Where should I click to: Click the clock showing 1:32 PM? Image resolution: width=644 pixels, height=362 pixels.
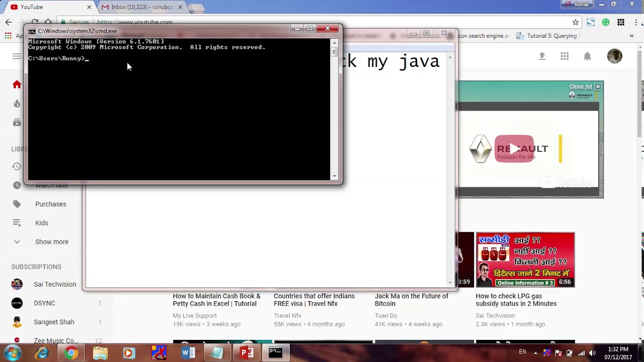(x=618, y=349)
